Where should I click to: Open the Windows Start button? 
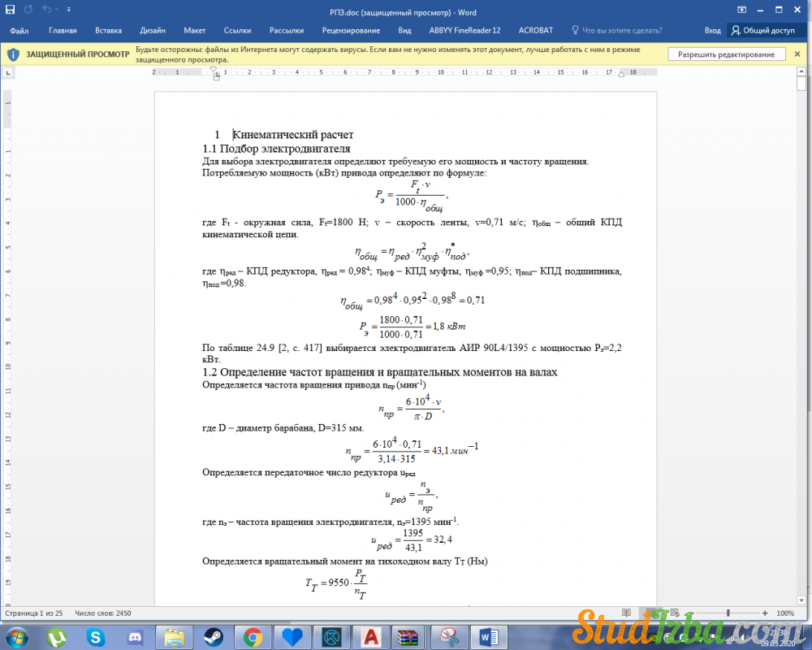16,636
